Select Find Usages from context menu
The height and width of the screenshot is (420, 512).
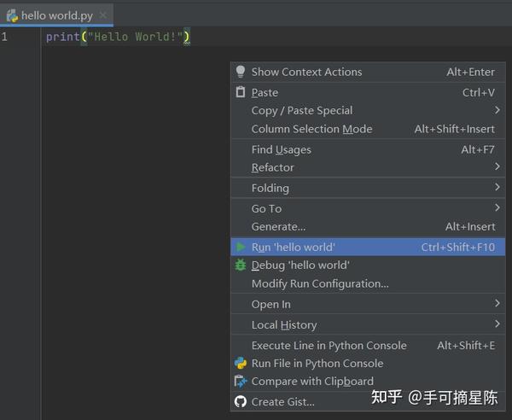281,149
